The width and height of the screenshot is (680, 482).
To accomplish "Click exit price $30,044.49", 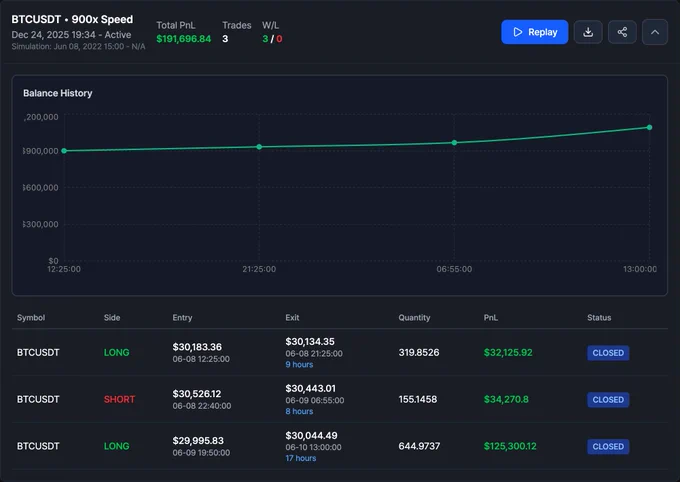I will click(x=311, y=436).
